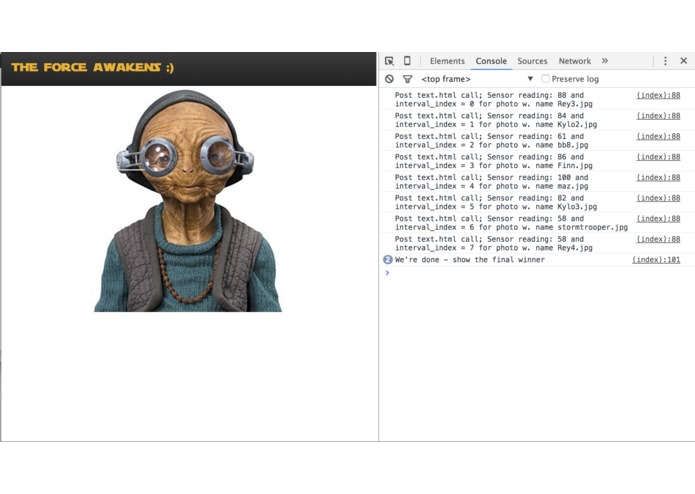Image resolution: width=695 pixels, height=494 pixels.
Task: Click the console prompt input line
Action: [536, 273]
